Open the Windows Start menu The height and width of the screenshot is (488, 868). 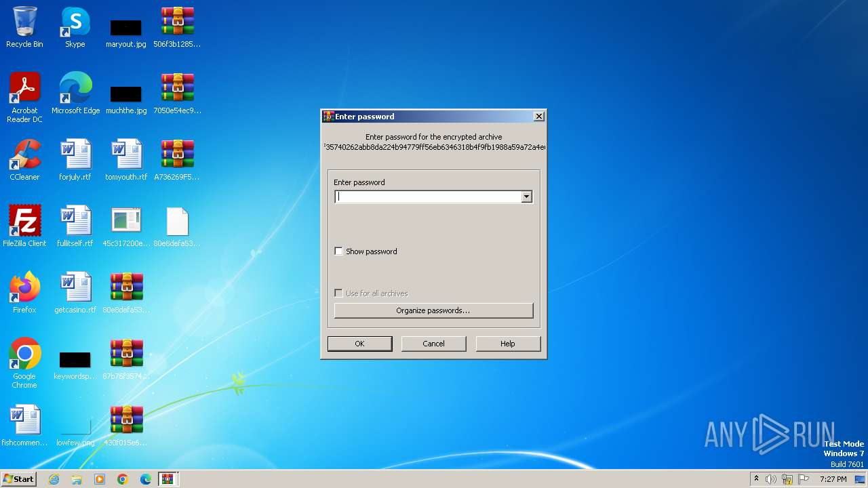click(x=18, y=479)
